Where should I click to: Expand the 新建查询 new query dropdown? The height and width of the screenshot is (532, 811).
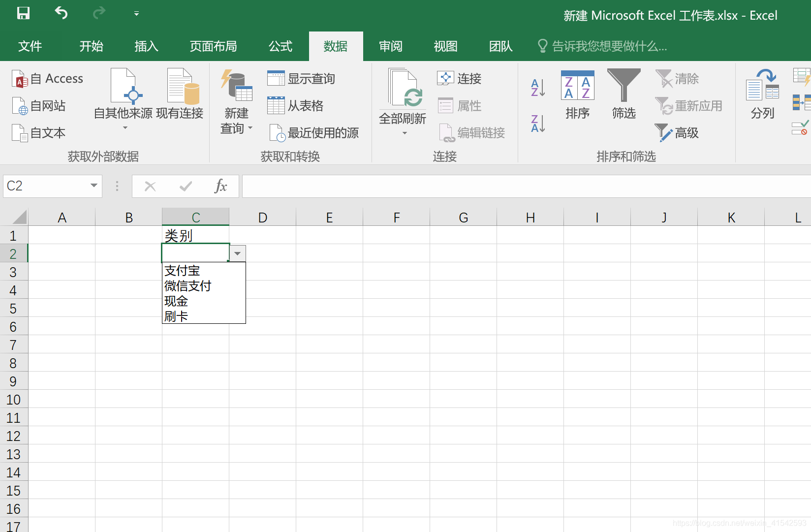click(x=237, y=122)
